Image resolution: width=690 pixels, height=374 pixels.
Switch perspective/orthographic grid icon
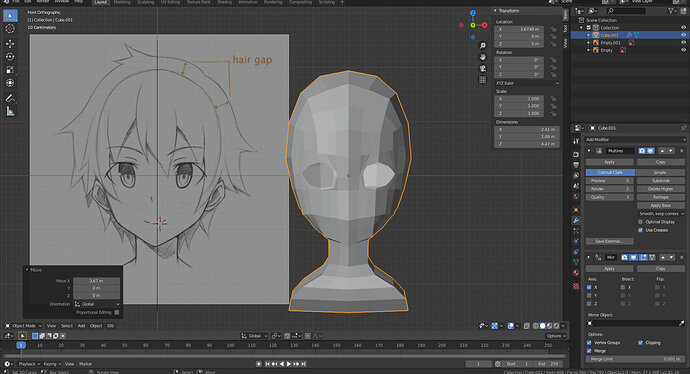[483, 80]
